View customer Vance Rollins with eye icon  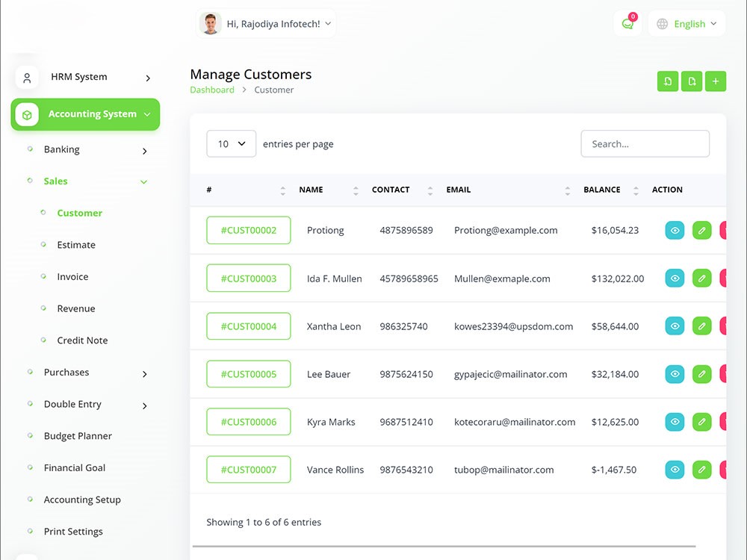675,470
